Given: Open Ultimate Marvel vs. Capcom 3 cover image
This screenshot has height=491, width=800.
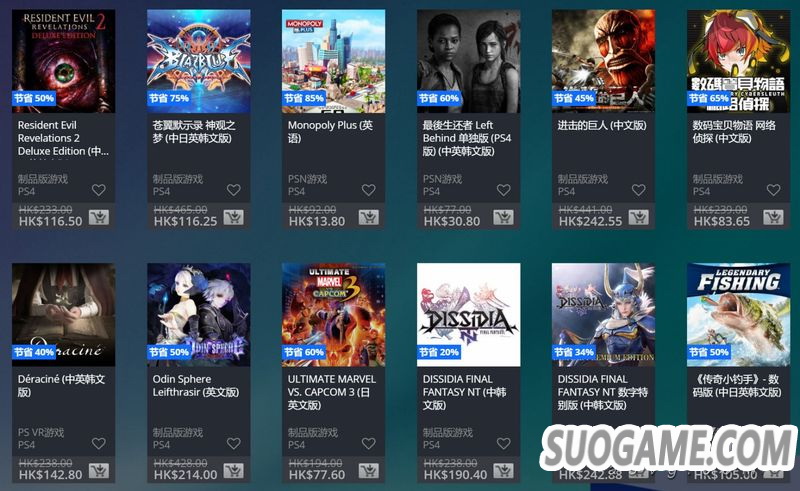Looking at the screenshot, I should point(334,314).
